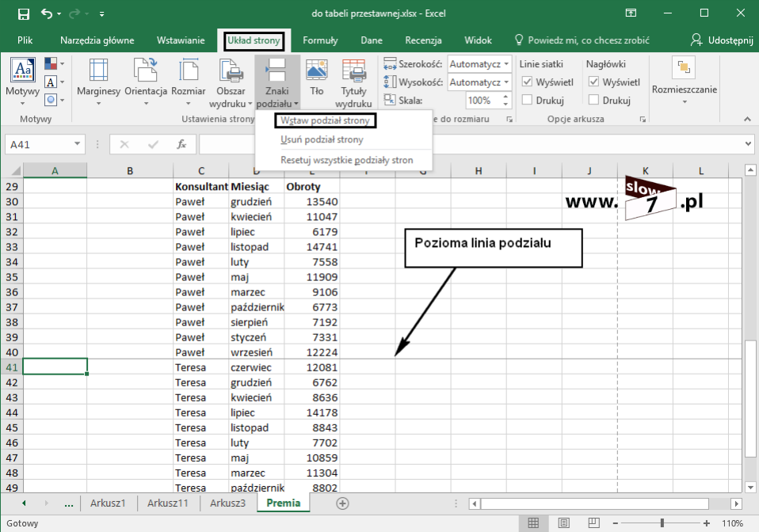Open Page Setup dialog launcher for scaling group
Image resolution: width=759 pixels, height=532 pixels.
coord(509,119)
